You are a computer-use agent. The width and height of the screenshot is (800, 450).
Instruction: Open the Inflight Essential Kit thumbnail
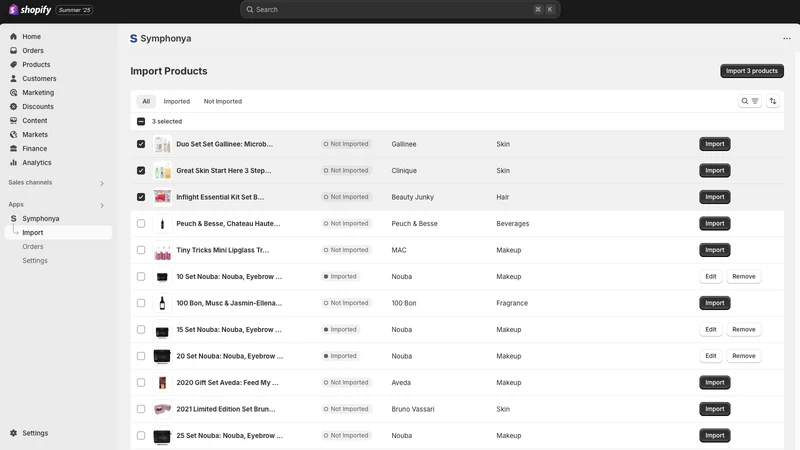coord(162,197)
